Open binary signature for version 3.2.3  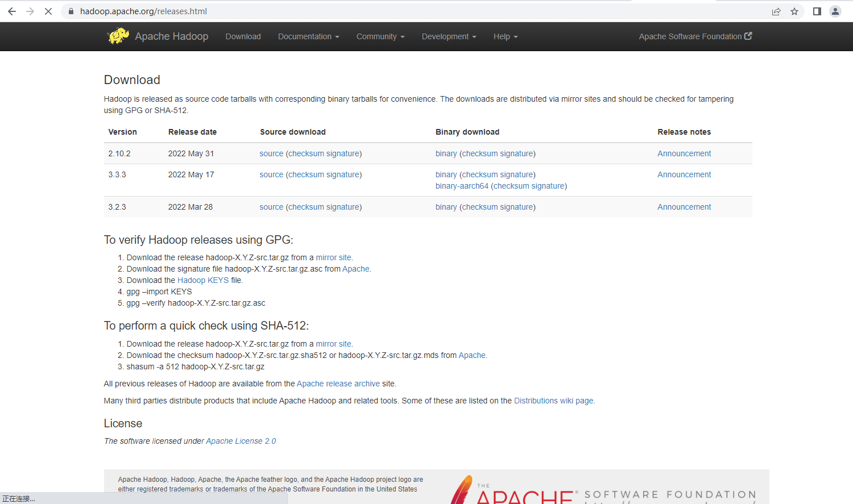[x=516, y=207]
